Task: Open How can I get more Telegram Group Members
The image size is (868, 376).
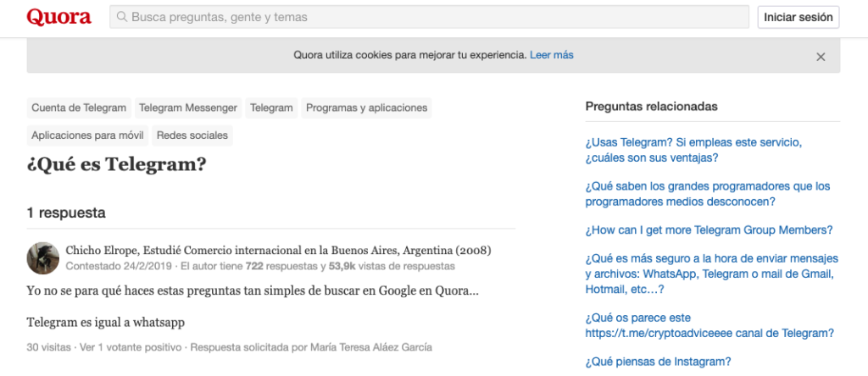Action: [709, 230]
